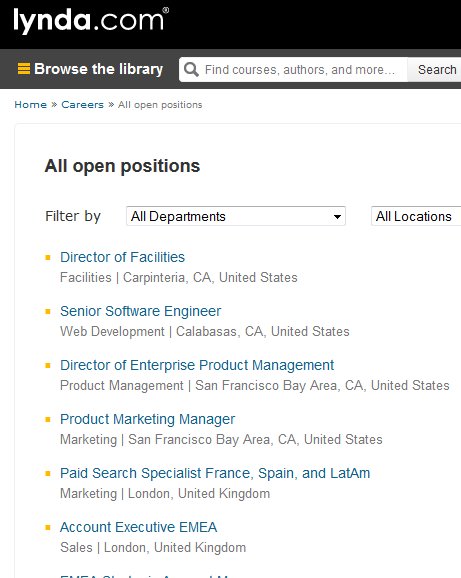The width and height of the screenshot is (461, 578).
Task: Click the yellow hamburger menu icon
Action: tap(24, 69)
